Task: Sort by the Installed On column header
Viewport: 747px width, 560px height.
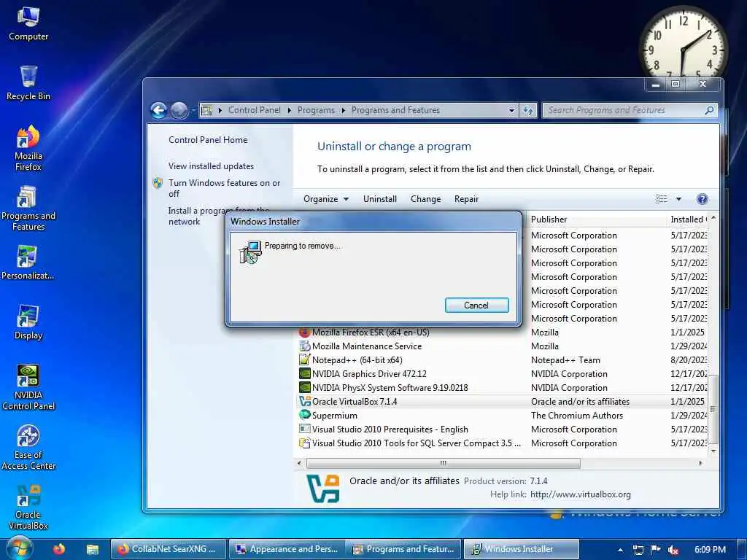Action: tap(688, 219)
